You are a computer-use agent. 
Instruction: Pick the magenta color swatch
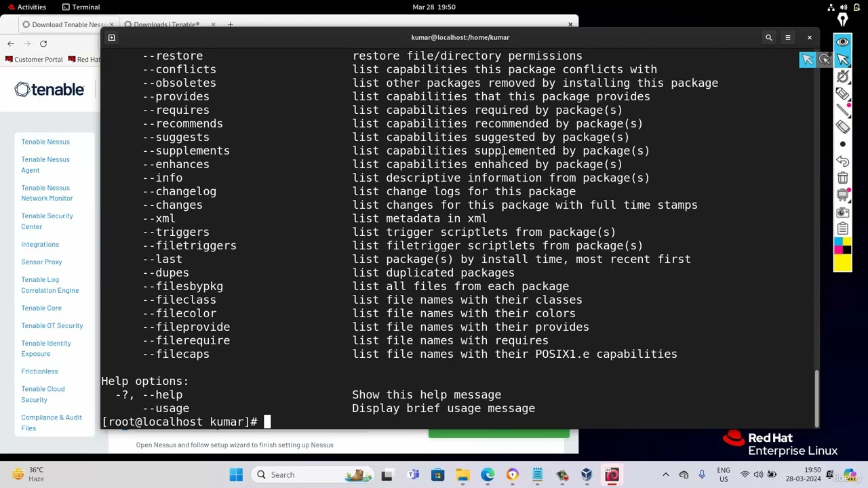[838, 251]
